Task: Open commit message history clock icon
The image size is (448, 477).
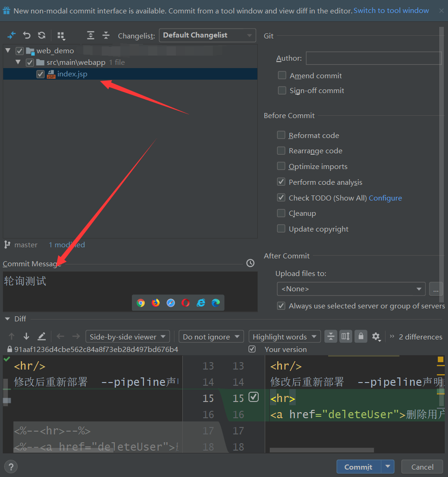Action: coord(250,263)
